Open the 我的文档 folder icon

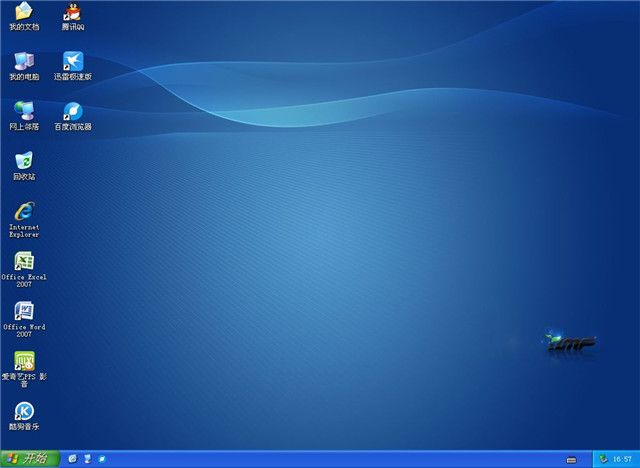[x=24, y=12]
